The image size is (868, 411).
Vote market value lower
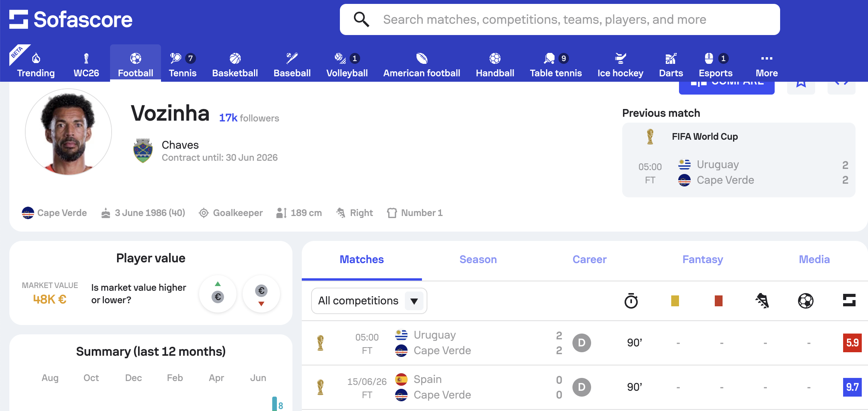261,294
